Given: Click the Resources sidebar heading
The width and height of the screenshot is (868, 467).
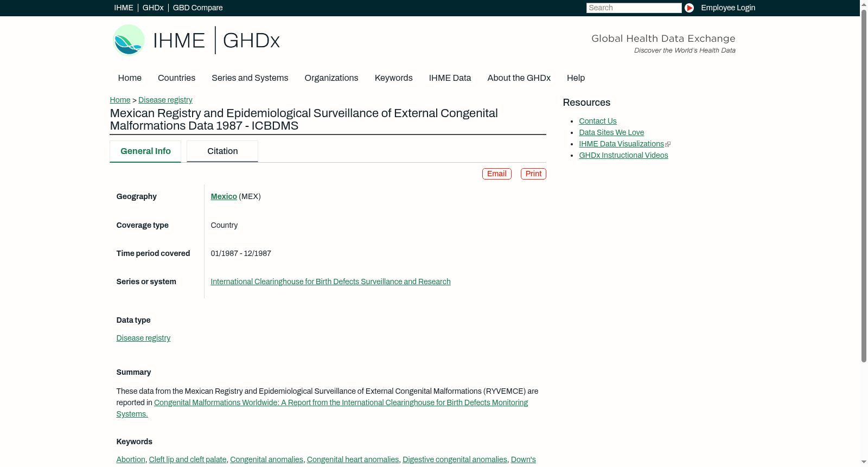Looking at the screenshot, I should click(586, 103).
